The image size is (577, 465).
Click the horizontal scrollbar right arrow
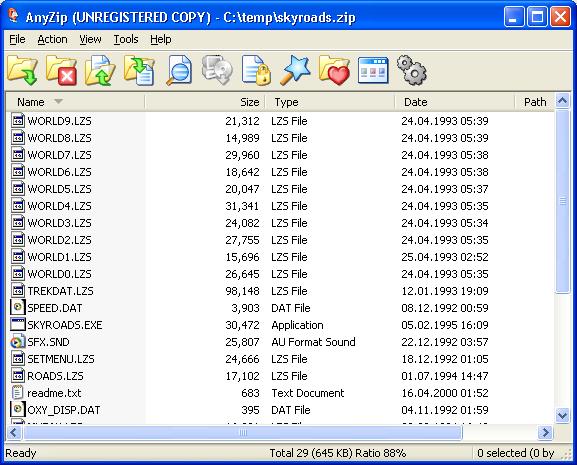tap(545, 432)
